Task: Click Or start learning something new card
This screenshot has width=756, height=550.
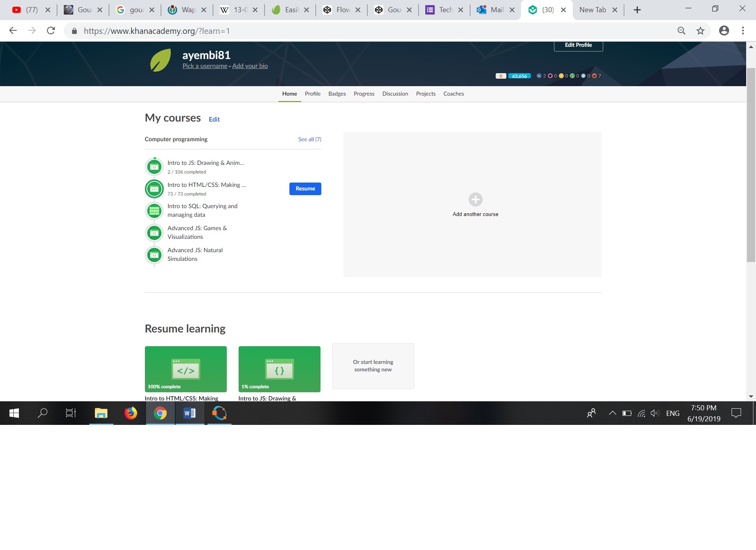Action: click(x=373, y=366)
